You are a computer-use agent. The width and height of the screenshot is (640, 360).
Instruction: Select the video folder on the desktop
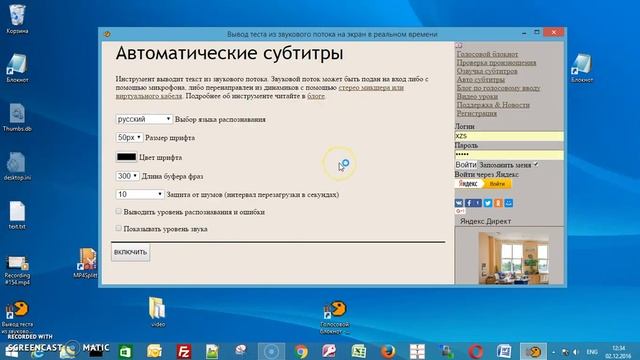pos(158,312)
